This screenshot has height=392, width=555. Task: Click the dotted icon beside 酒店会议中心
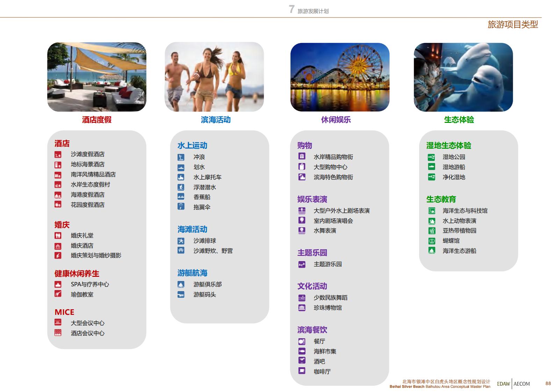(x=58, y=333)
